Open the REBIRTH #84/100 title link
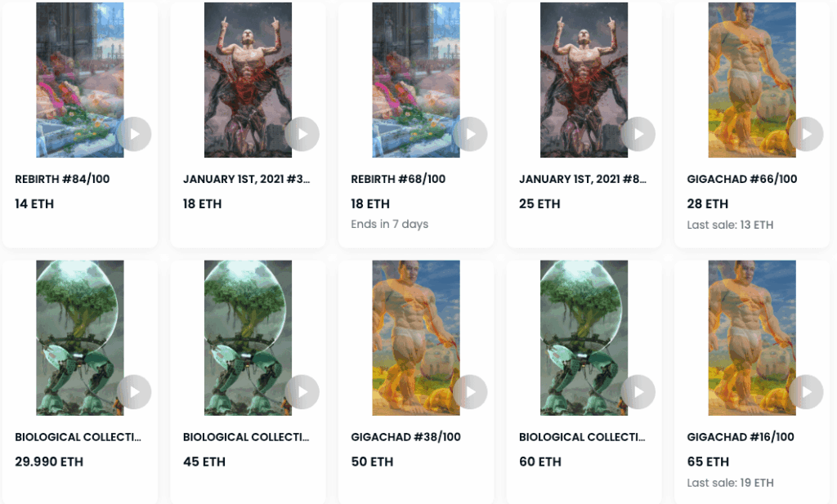 click(62, 179)
